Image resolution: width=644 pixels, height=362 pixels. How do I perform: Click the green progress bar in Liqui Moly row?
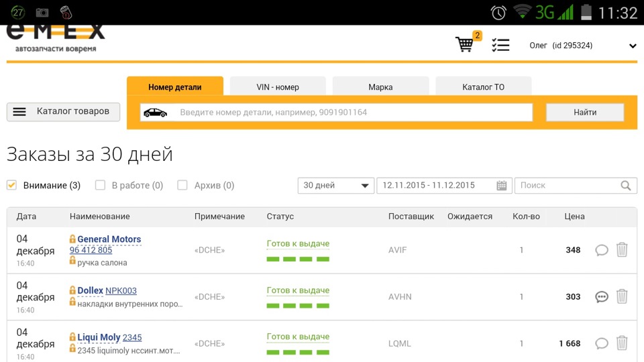point(298,352)
